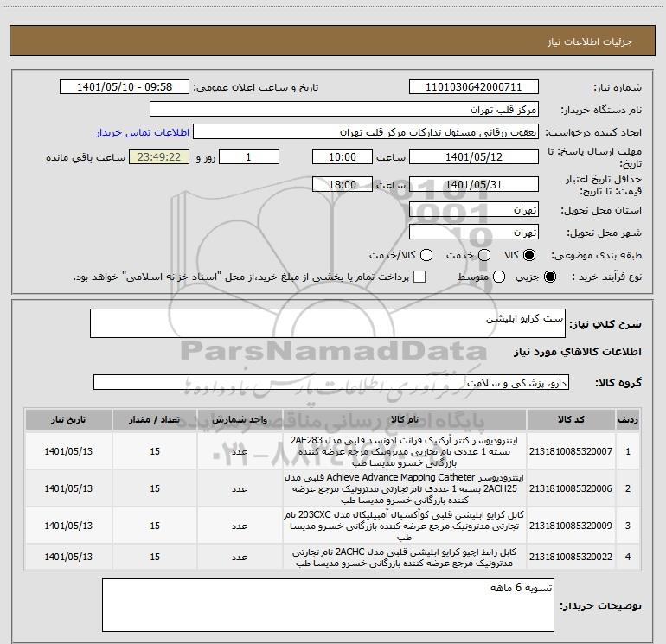Select item code 2131810085320006
This screenshot has width=666, height=644.
pos(571,488)
